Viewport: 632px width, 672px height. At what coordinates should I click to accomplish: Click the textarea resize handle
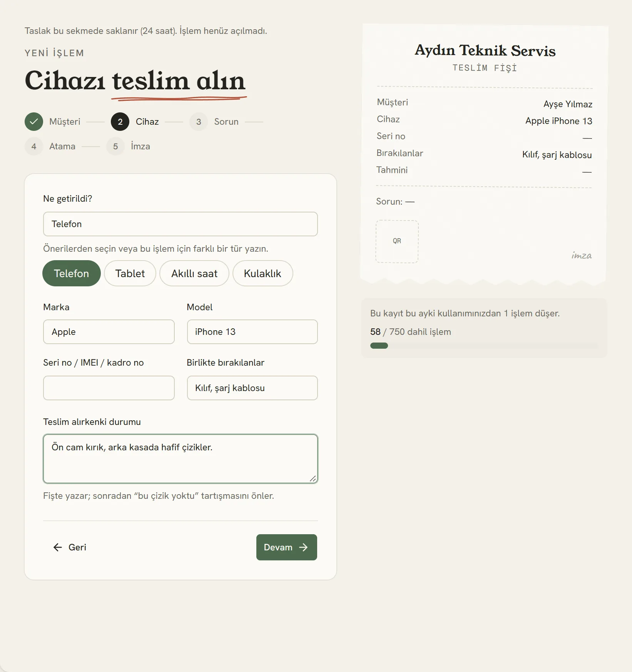click(313, 479)
